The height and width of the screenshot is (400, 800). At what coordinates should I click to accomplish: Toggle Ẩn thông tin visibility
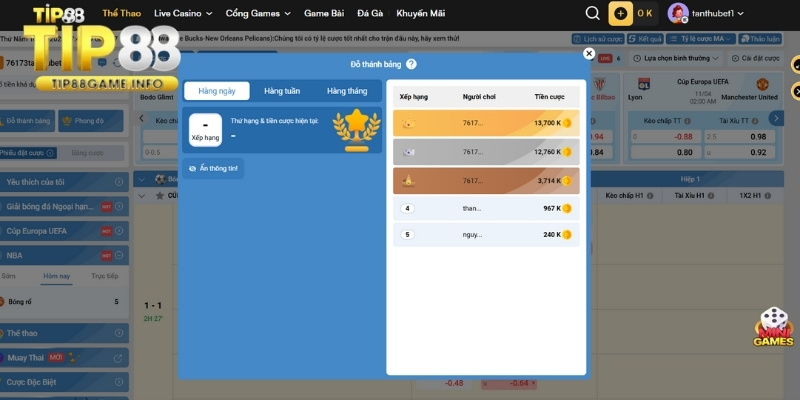213,168
